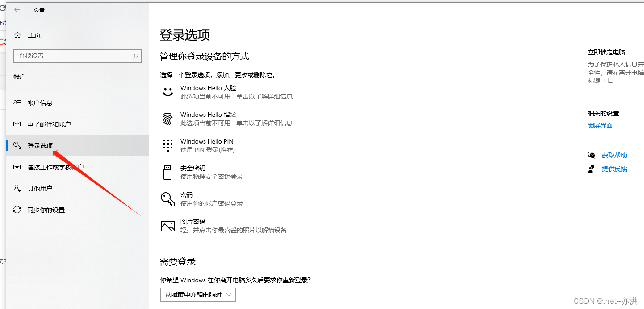Image resolution: width=644 pixels, height=309 pixels.
Task: Open 电子邮件和帐户 settings page
Action: [x=49, y=124]
